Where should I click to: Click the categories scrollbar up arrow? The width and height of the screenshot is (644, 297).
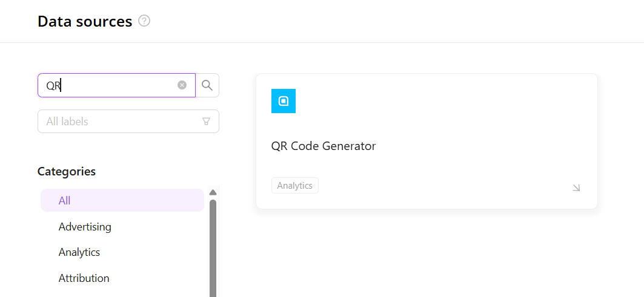click(213, 192)
